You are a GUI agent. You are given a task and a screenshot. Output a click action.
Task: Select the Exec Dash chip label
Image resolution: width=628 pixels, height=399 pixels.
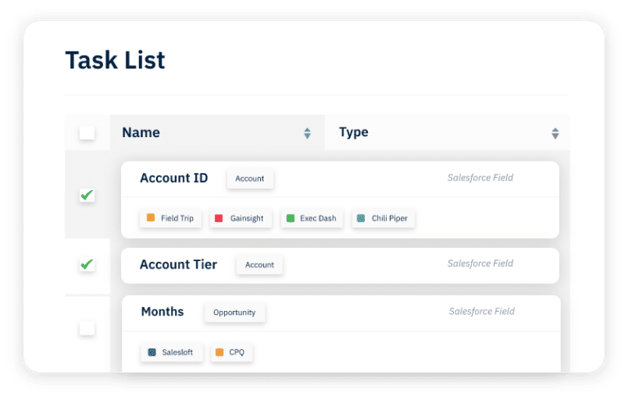click(318, 218)
